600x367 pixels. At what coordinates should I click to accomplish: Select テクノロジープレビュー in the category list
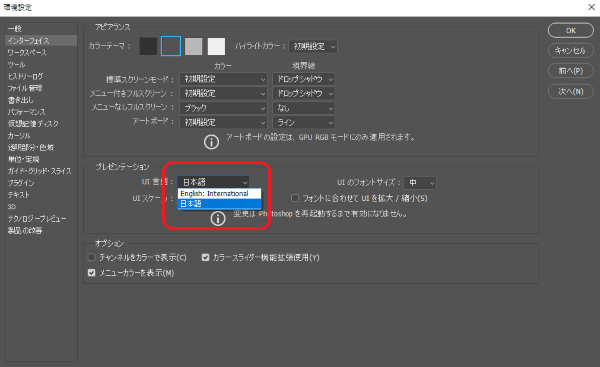coord(41,219)
